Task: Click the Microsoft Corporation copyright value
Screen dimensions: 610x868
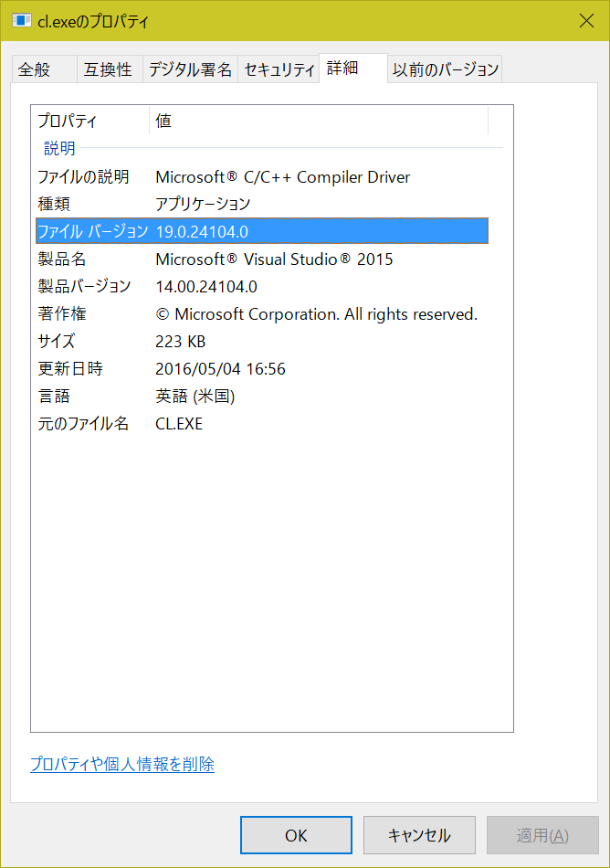Action: pos(316,314)
